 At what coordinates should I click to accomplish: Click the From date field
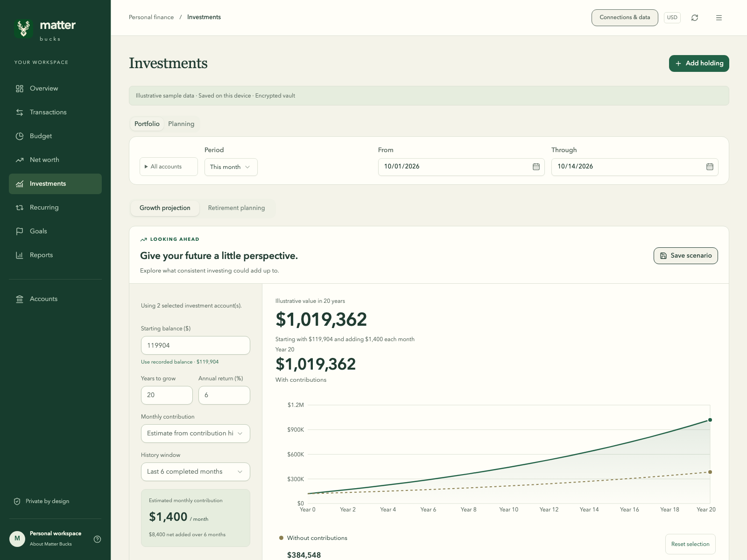[461, 167]
